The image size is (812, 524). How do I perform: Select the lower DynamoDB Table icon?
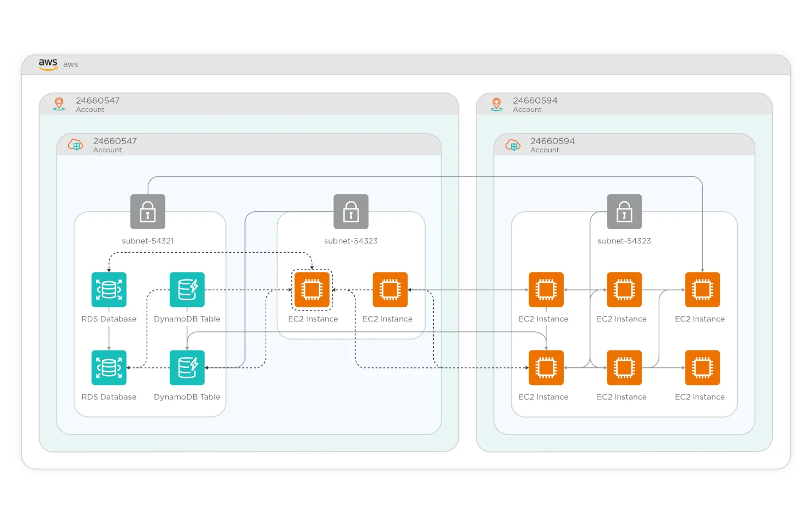pyautogui.click(x=187, y=368)
